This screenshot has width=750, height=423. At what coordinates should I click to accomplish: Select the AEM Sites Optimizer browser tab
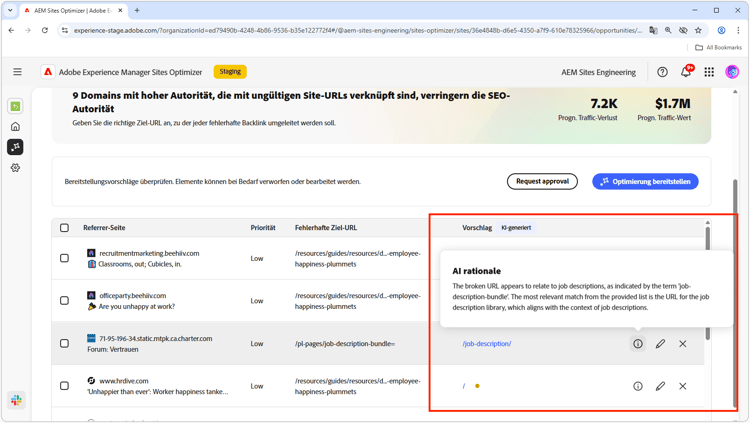pos(73,10)
